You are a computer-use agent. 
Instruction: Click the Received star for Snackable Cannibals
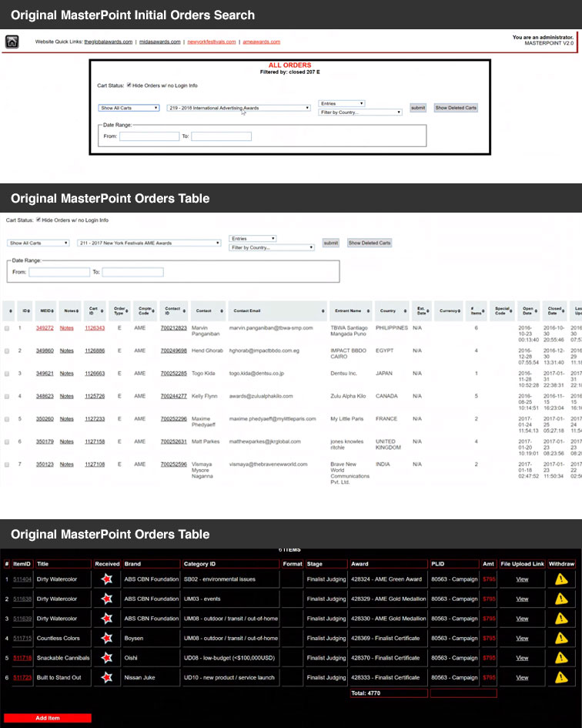[x=107, y=658]
